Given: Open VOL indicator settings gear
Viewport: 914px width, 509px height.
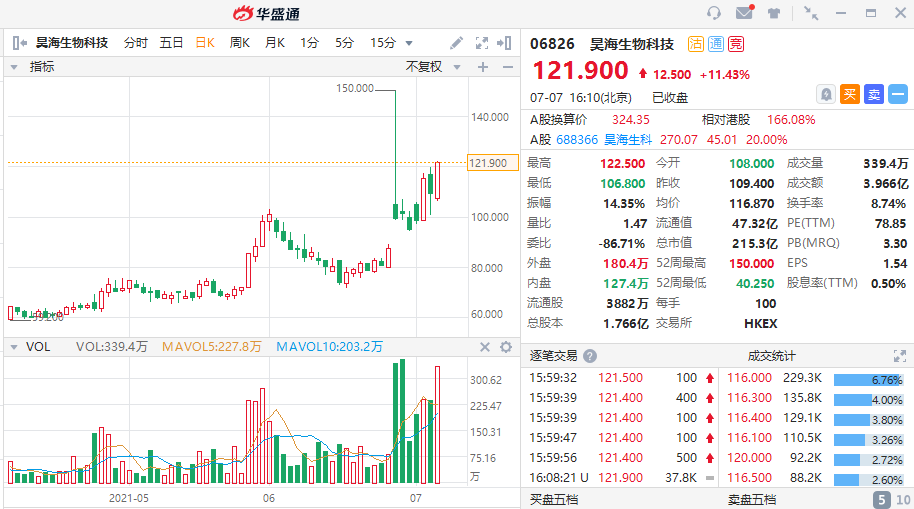Looking at the screenshot, I should point(506,347).
